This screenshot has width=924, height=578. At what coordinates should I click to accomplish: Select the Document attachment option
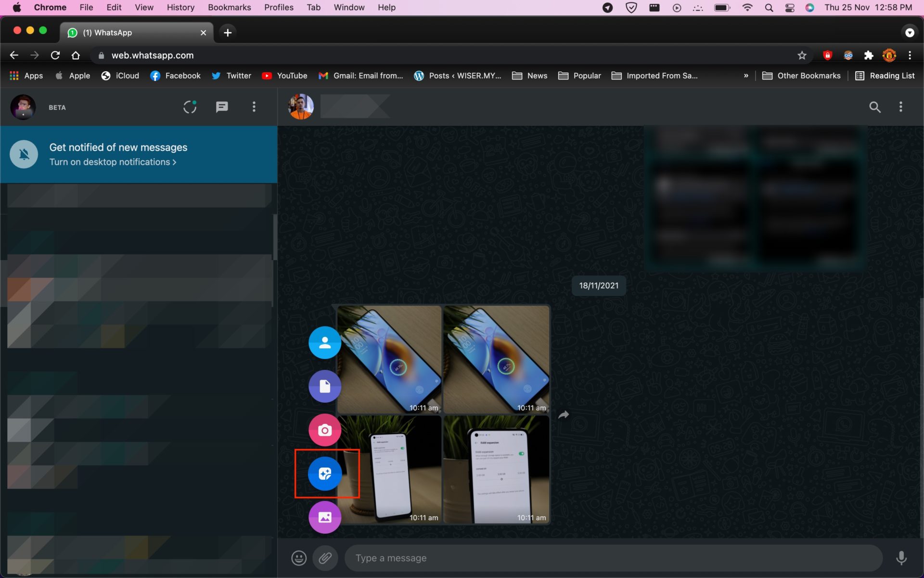(325, 386)
